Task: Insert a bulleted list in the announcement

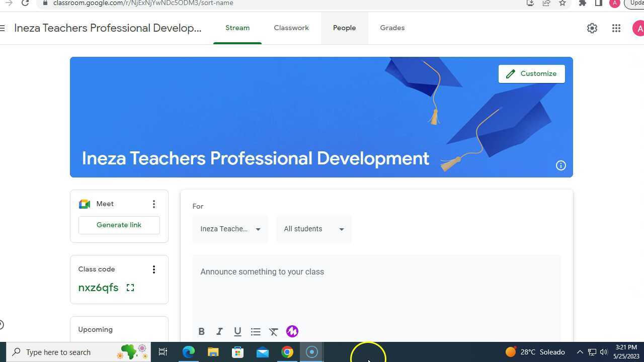Action: click(x=256, y=331)
